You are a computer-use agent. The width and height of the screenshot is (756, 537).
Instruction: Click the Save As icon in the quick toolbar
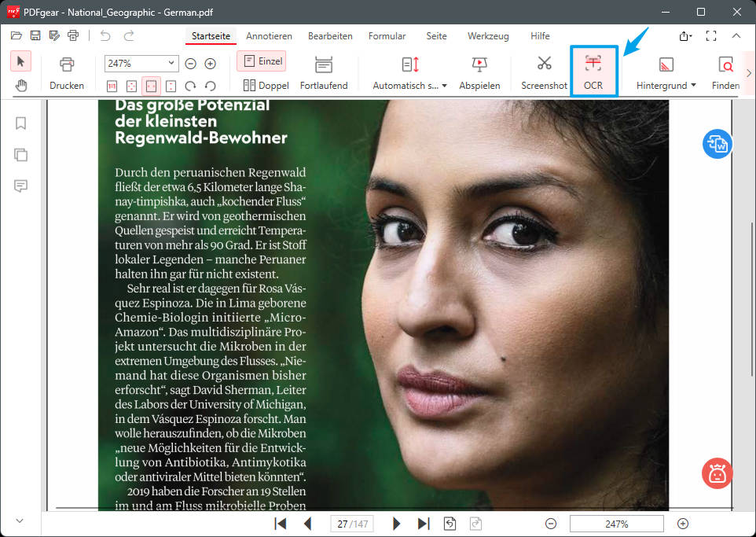54,35
